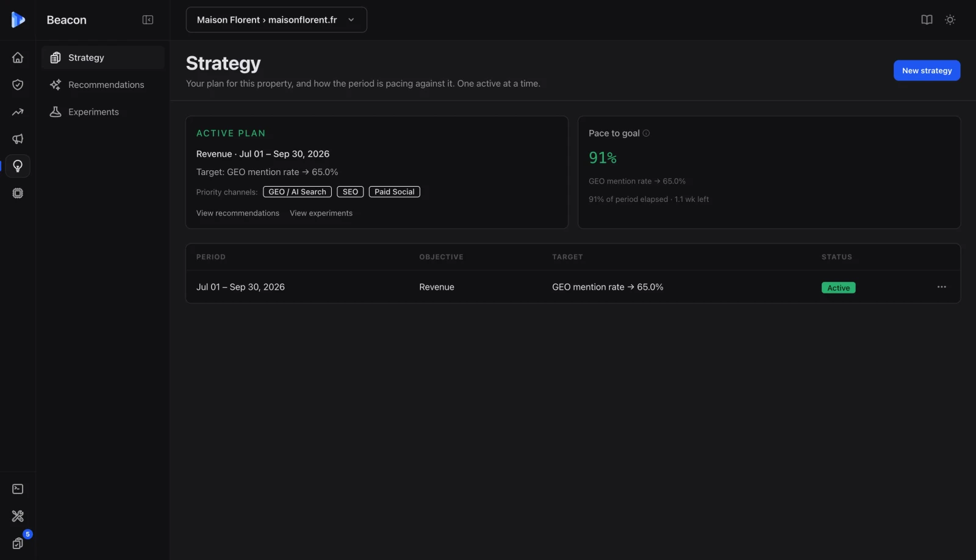
Task: Click the New strategy button
Action: coord(927,70)
